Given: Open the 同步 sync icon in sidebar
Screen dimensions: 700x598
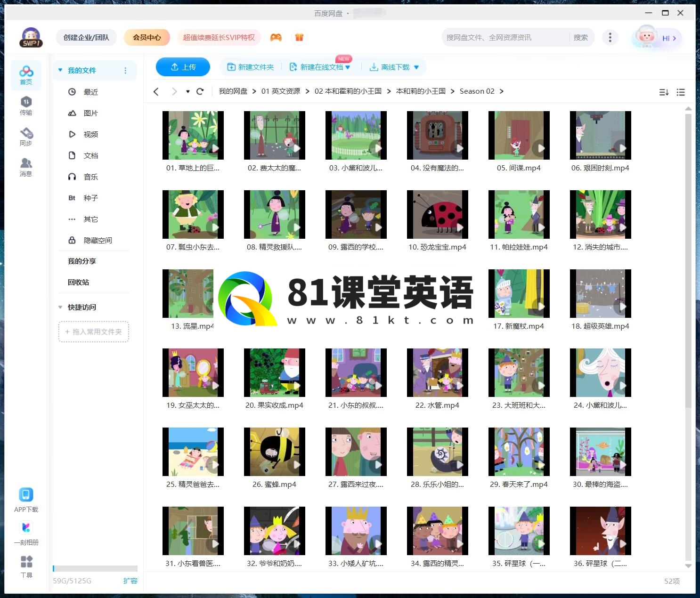Looking at the screenshot, I should pyautogui.click(x=26, y=137).
